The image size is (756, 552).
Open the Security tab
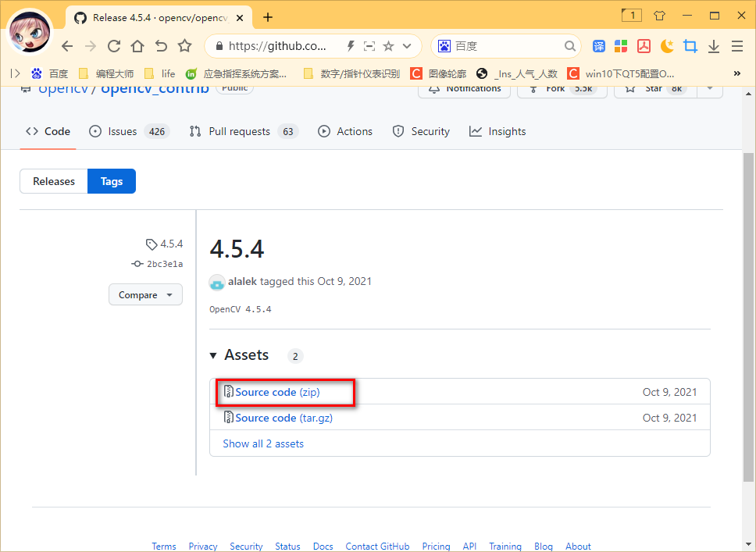point(421,131)
